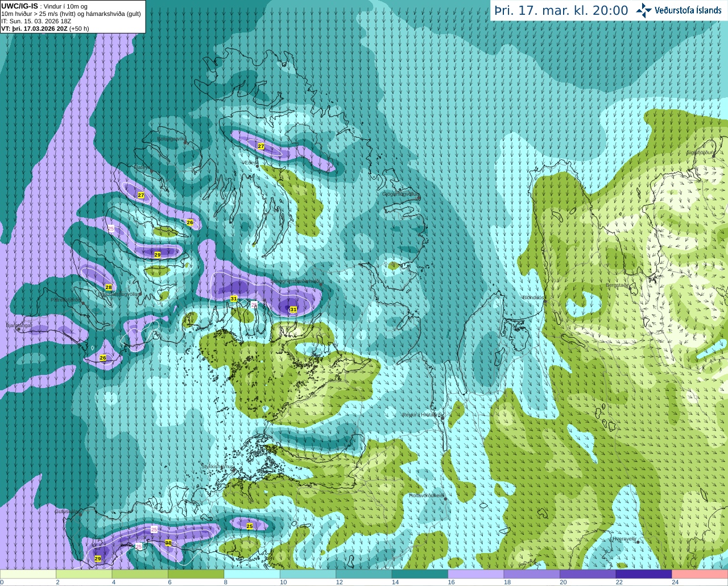Click the Bíldudalsflugvöllur station label
Screen dimensions: 728x586
119,294
